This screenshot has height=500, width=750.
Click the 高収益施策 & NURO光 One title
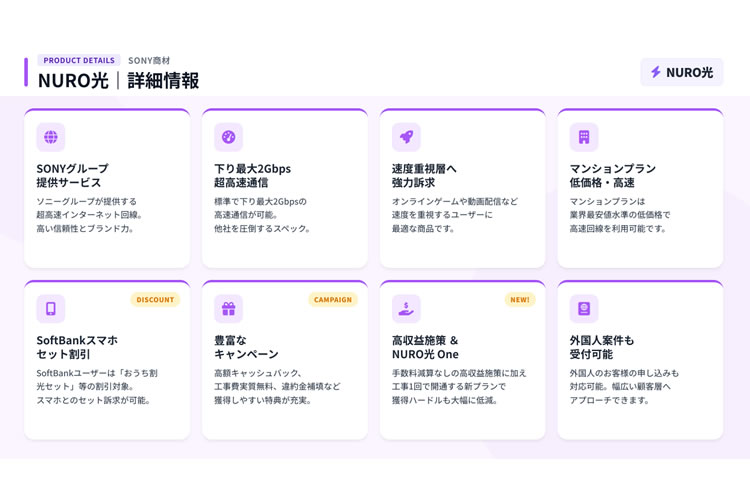click(x=425, y=347)
